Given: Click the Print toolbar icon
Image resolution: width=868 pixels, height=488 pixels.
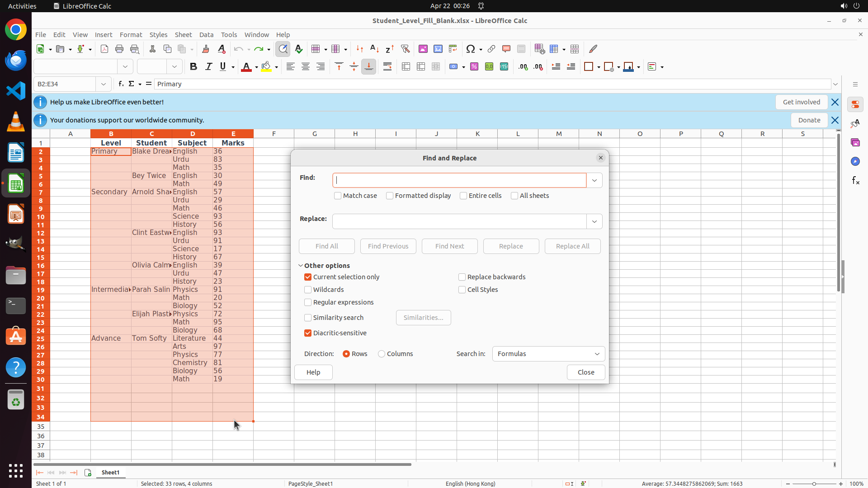Looking at the screenshot, I should click(x=119, y=49).
